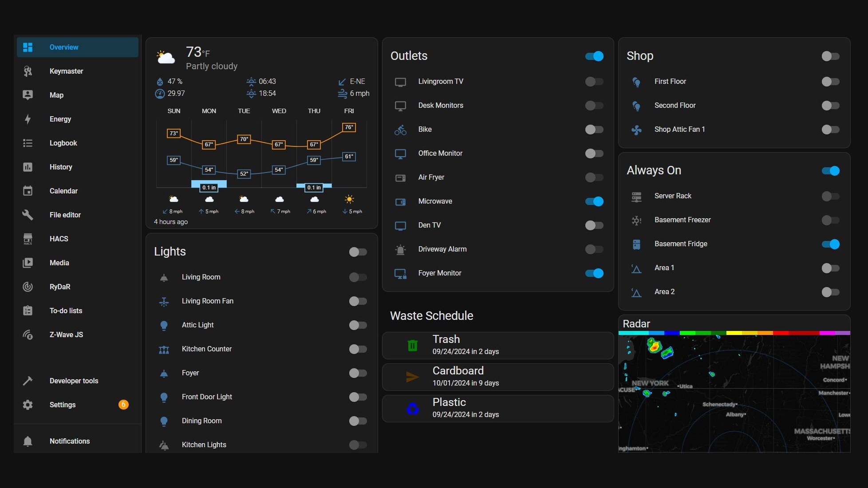The width and height of the screenshot is (868, 488).
Task: Enable the Front Door Light switch
Action: [x=358, y=397]
